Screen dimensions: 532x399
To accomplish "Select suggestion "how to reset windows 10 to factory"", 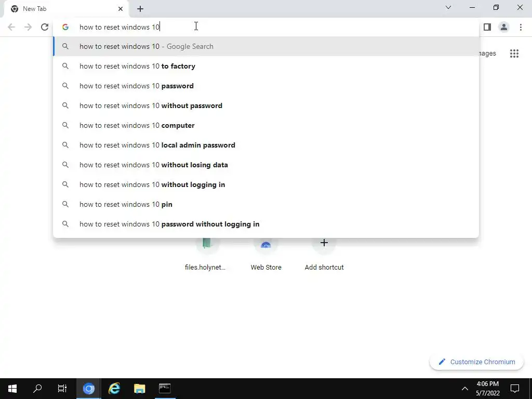I will [267, 66].
